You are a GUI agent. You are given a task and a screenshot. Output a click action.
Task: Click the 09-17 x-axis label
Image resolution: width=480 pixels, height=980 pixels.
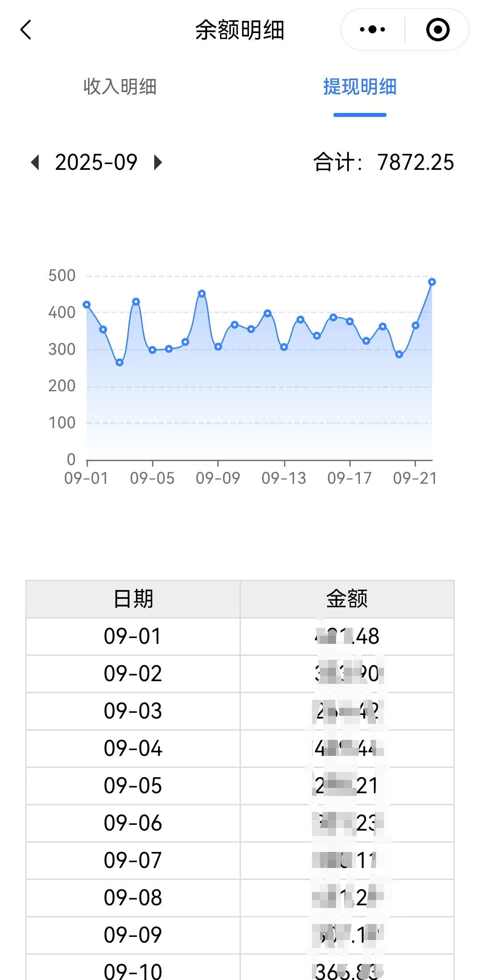350,478
